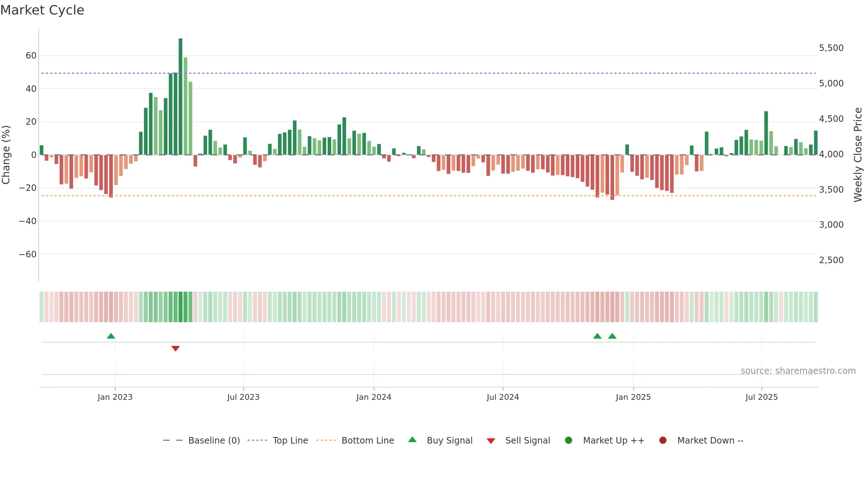Click the 2,500 price axis label
868x488 pixels.
pyautogui.click(x=831, y=260)
